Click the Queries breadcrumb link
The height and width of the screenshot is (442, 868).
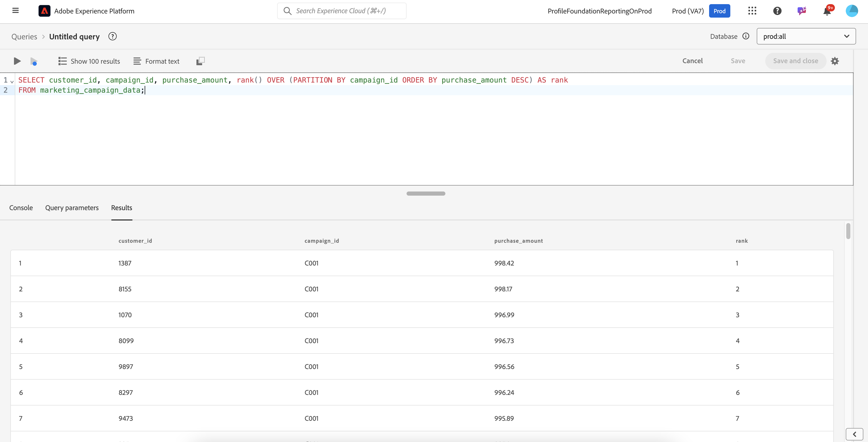click(24, 37)
